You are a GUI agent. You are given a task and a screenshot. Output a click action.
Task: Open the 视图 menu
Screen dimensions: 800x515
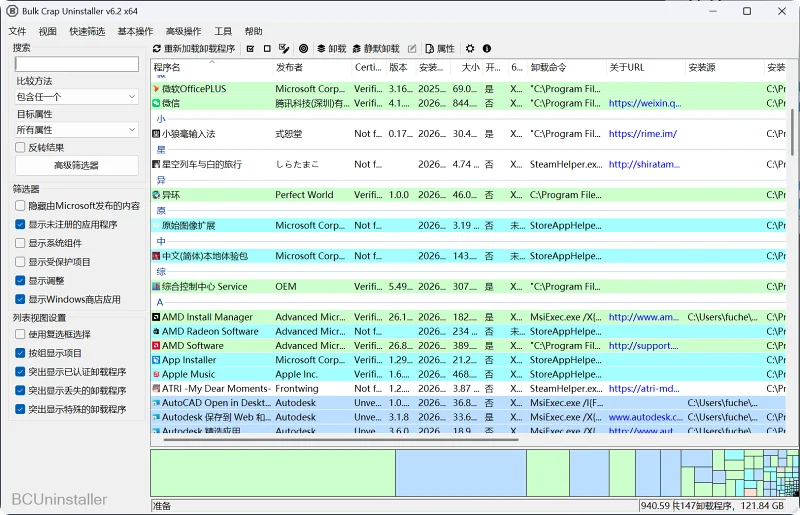click(x=47, y=32)
